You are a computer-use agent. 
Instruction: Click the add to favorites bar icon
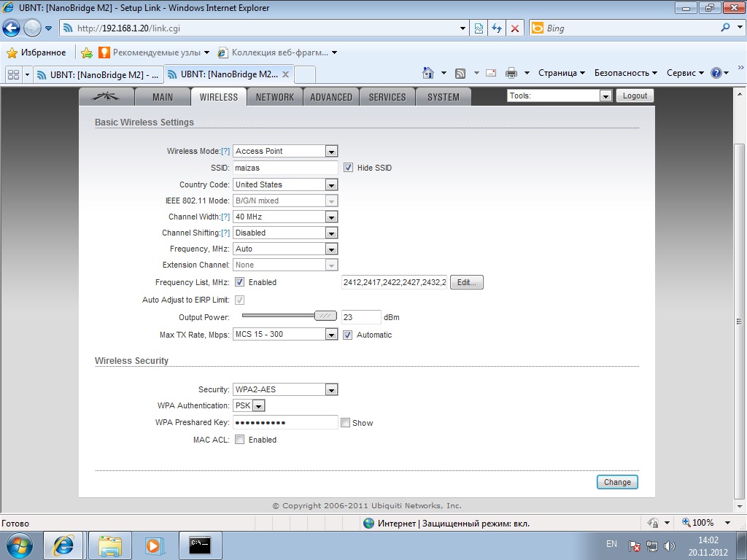86,52
